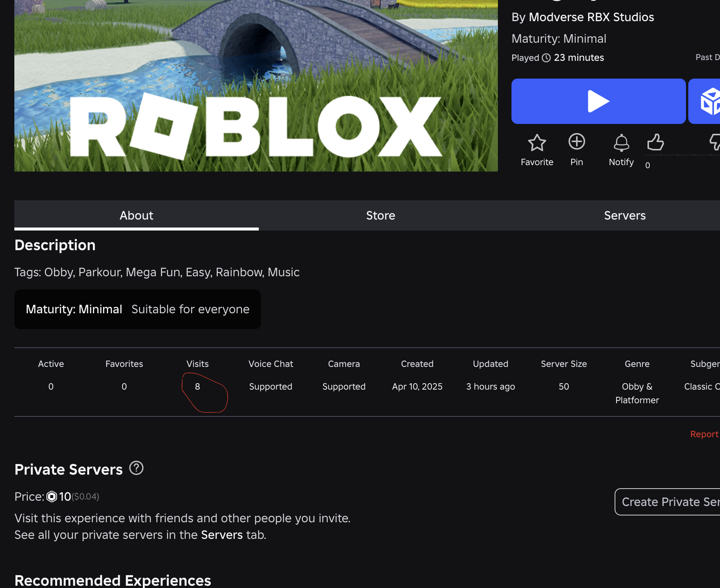The image size is (720, 588).
Task: Enable notifications with the bell icon
Action: (x=621, y=143)
